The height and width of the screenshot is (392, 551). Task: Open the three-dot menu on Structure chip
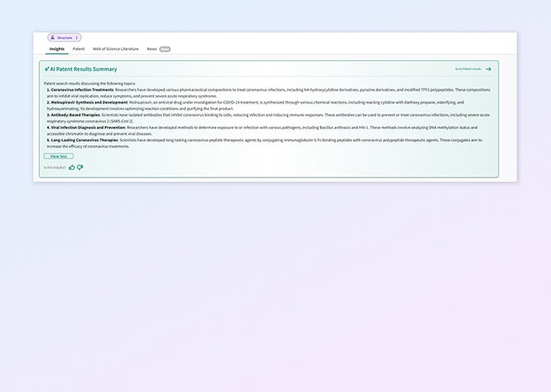pyautogui.click(x=78, y=38)
